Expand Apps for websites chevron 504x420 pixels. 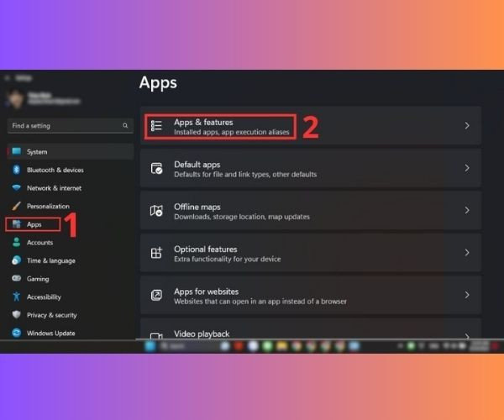click(467, 295)
